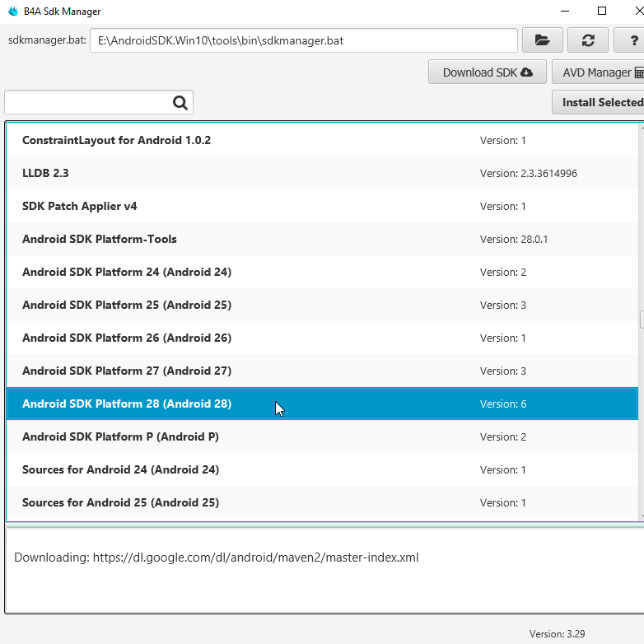
Task: Select ConstraintLayout for Android 1.0.2 row
Action: [116, 140]
